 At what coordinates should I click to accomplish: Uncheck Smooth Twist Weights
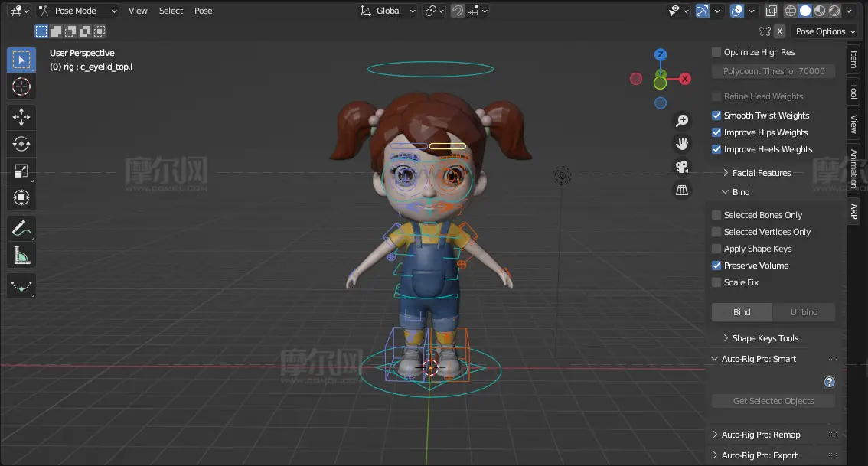(716, 116)
